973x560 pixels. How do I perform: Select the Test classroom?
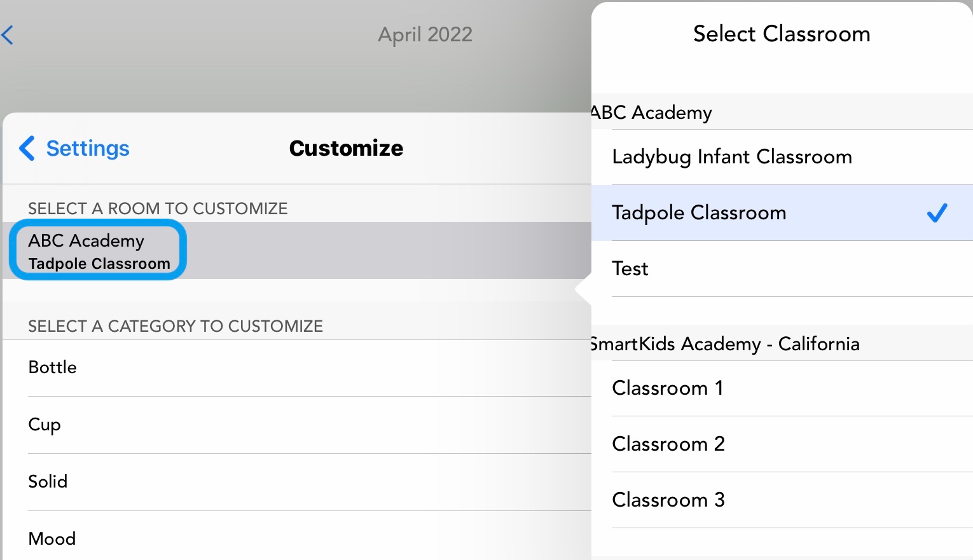630,269
